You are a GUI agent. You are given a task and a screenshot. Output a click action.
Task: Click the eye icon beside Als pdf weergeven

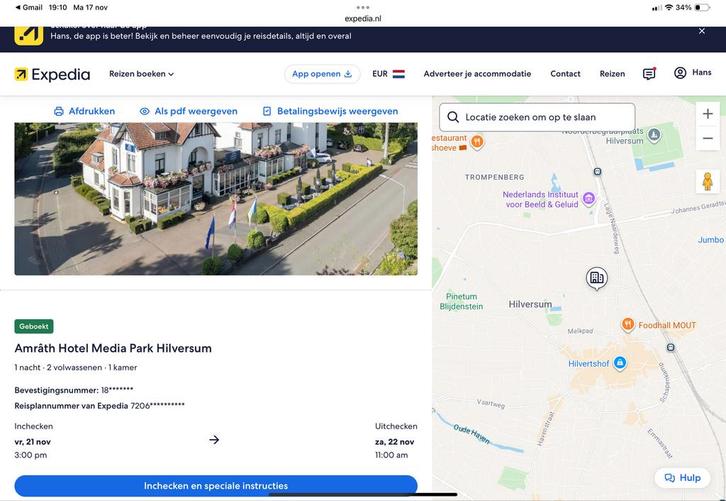coord(144,111)
